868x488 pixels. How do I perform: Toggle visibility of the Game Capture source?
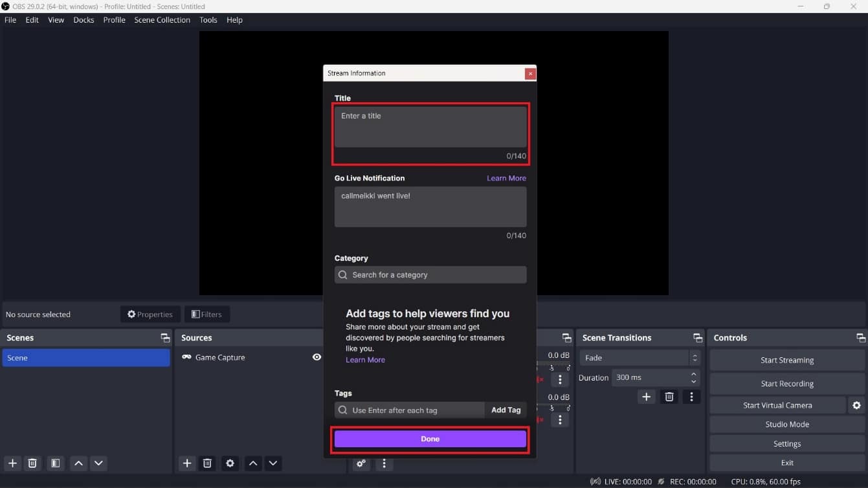click(x=317, y=357)
